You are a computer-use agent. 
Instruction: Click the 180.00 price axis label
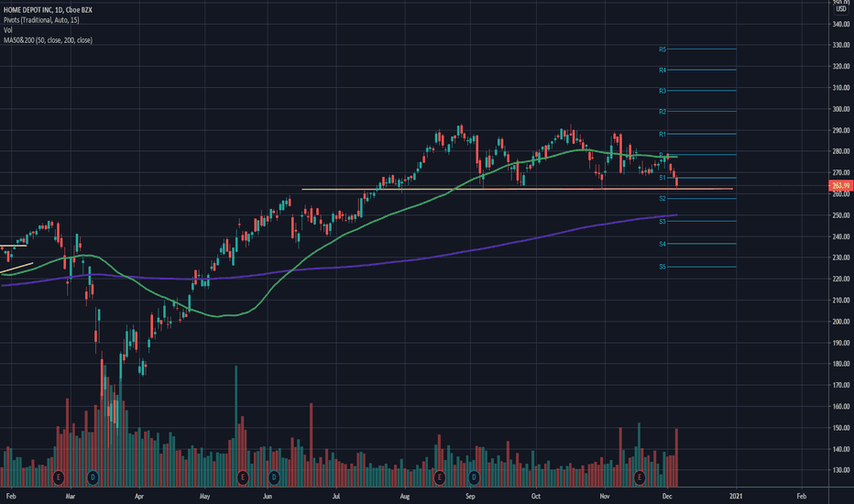pyautogui.click(x=841, y=364)
